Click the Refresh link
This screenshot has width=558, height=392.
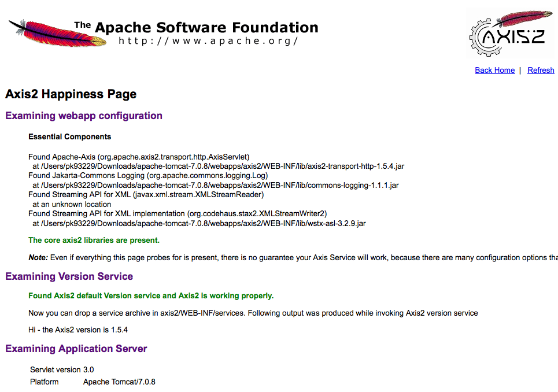pos(541,70)
